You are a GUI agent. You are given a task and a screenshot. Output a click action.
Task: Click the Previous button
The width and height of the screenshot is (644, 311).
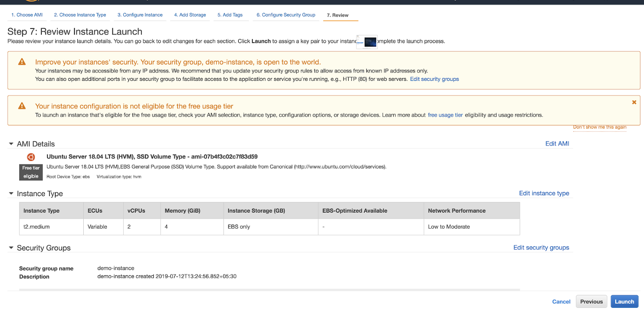click(591, 301)
